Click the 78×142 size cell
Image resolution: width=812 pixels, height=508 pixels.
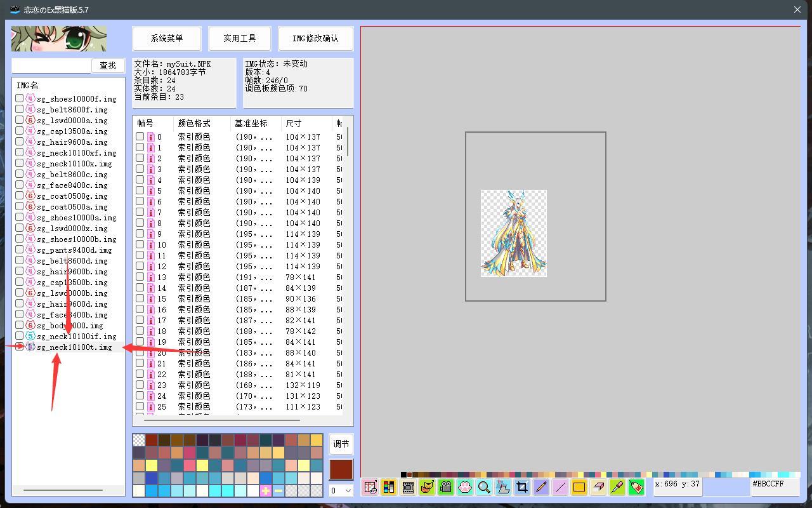tap(301, 331)
